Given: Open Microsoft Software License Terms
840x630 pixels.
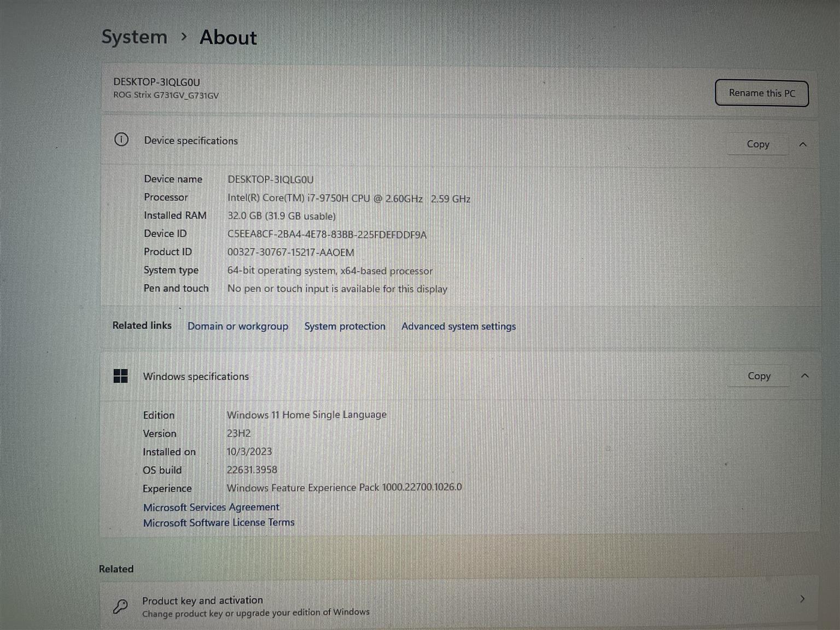Looking at the screenshot, I should [219, 522].
